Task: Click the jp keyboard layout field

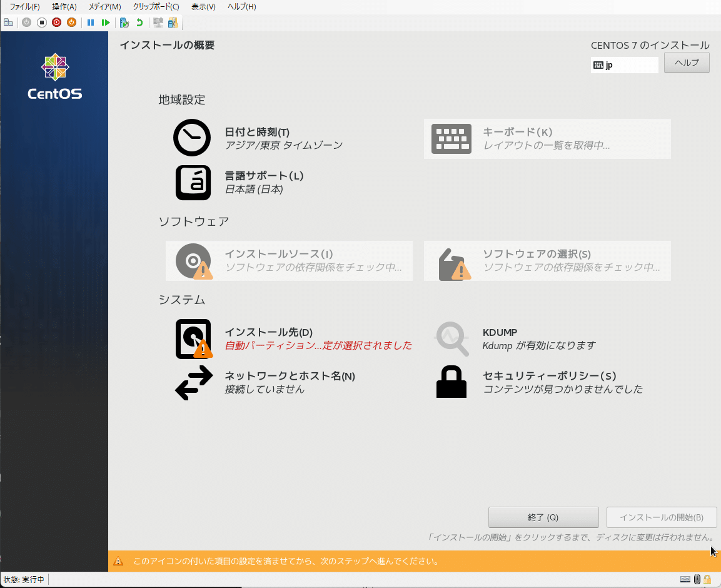Action: pyautogui.click(x=624, y=64)
